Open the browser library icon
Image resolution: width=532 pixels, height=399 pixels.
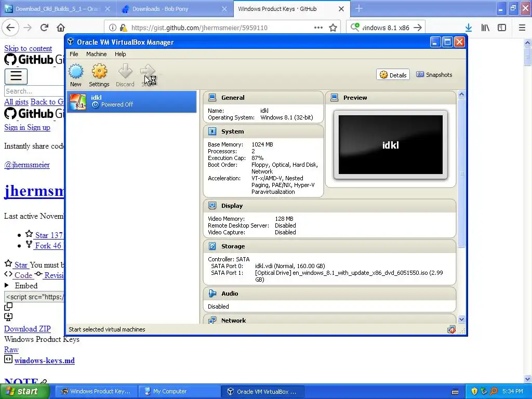[485, 28]
